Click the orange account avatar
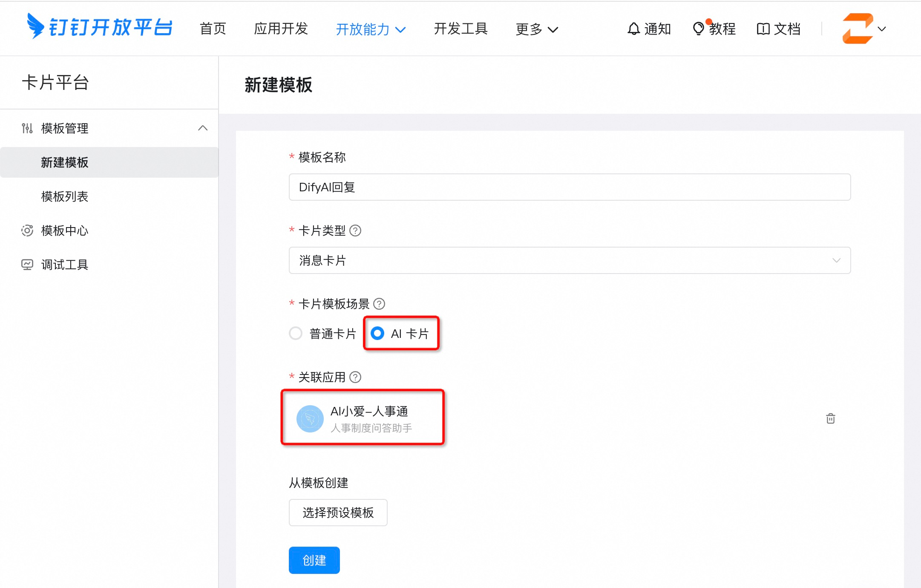 (x=857, y=29)
